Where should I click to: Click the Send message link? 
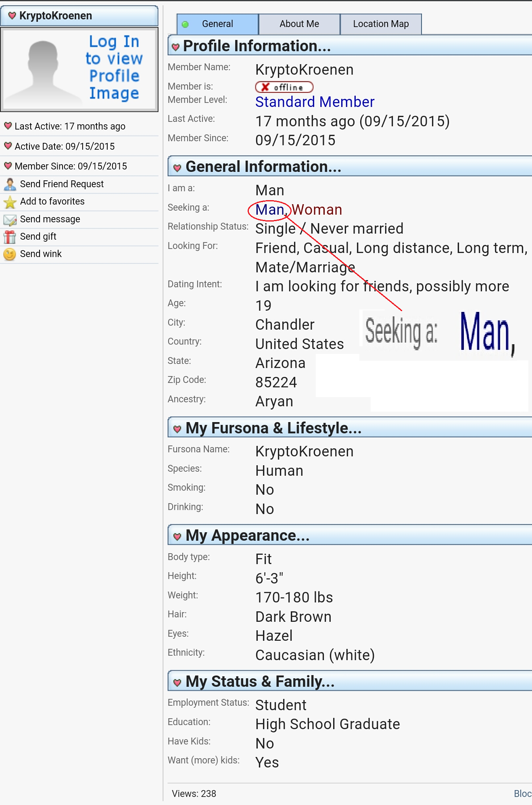pyautogui.click(x=50, y=219)
